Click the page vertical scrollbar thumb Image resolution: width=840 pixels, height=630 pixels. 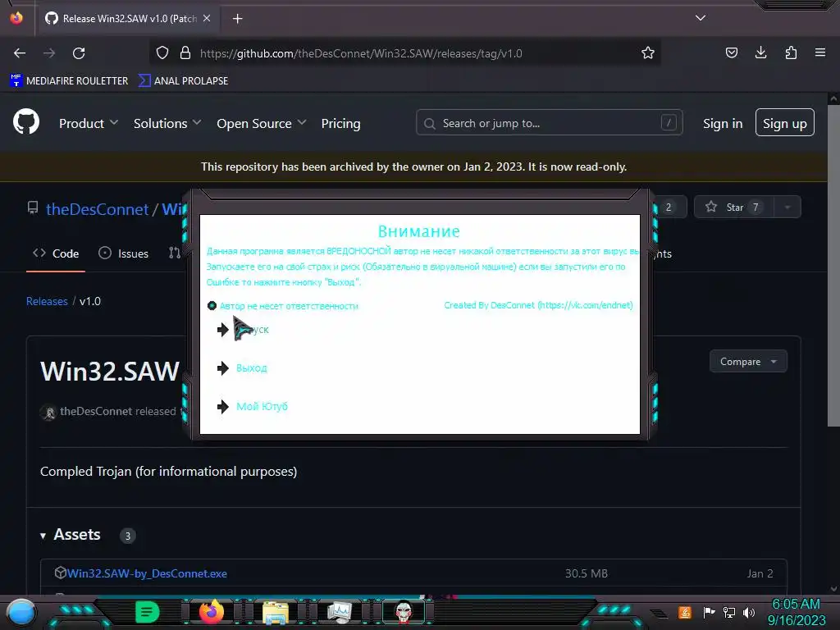(833, 265)
